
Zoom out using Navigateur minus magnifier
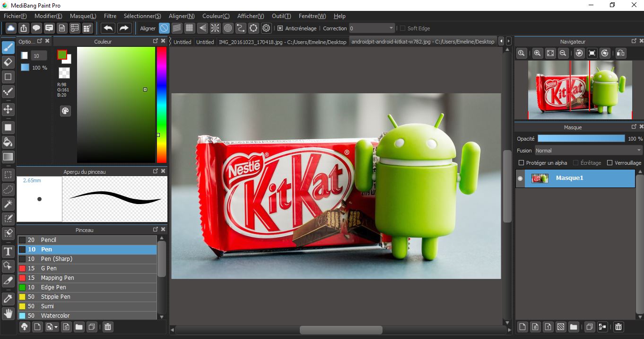click(x=563, y=53)
